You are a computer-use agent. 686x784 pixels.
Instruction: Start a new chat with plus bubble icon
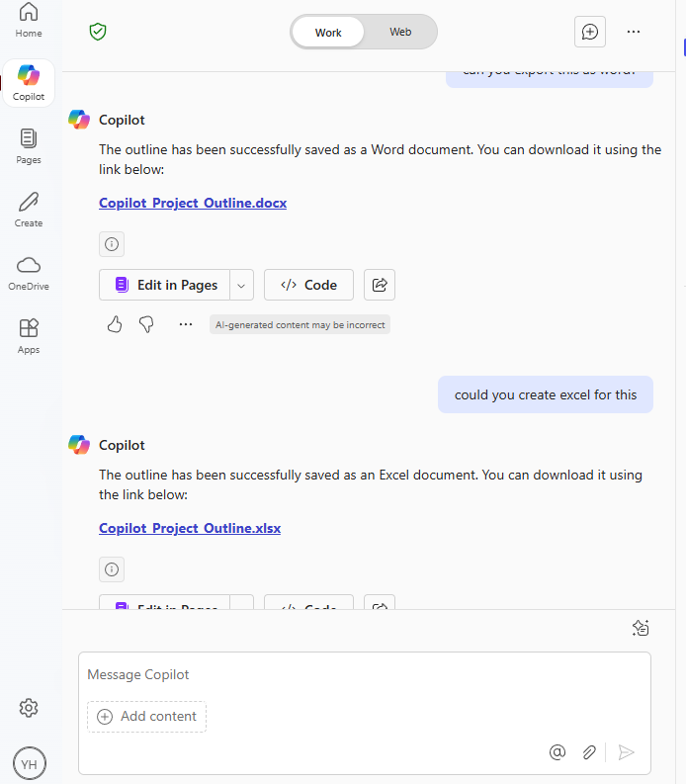coord(590,32)
